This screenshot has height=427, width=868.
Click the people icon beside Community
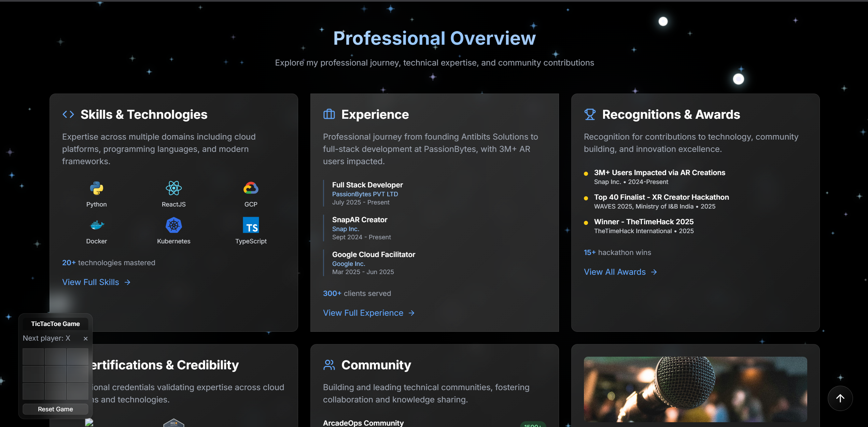329,365
